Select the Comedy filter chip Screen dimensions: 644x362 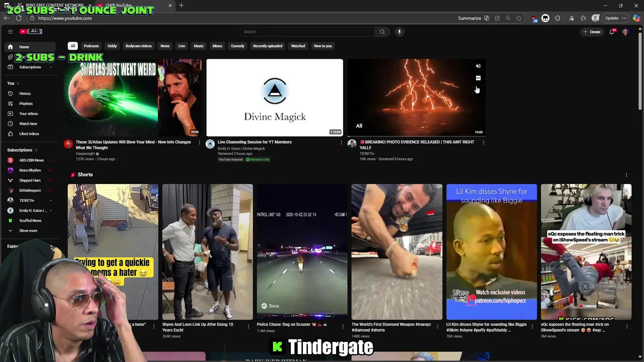click(237, 46)
